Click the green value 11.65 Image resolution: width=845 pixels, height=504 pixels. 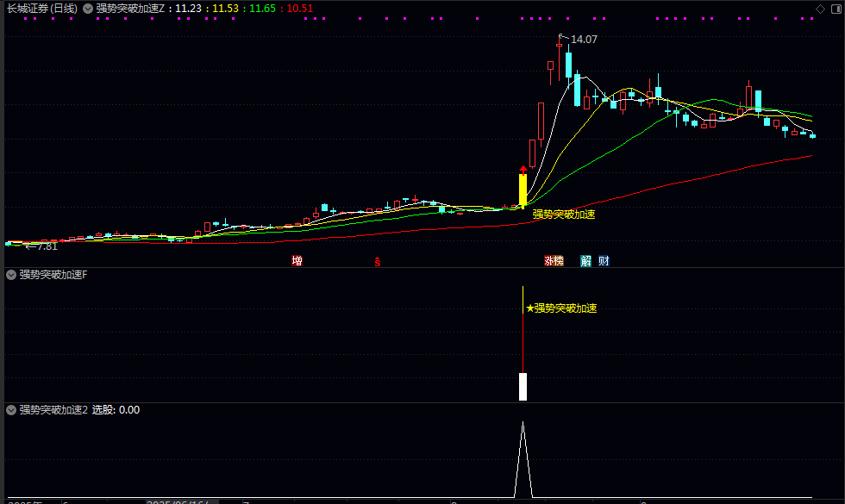tap(262, 9)
